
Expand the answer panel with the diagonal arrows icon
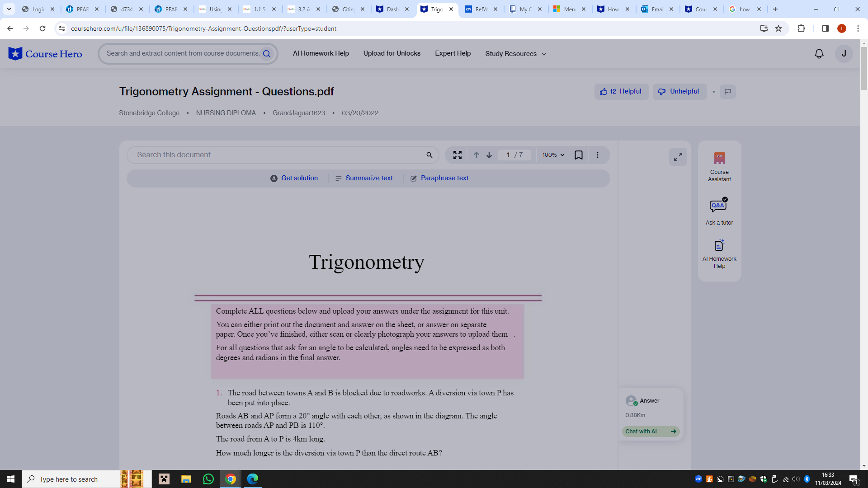[677, 156]
